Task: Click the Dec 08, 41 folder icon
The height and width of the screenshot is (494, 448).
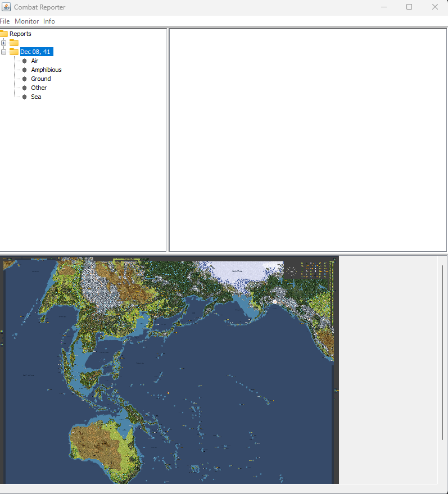Action: [x=14, y=51]
